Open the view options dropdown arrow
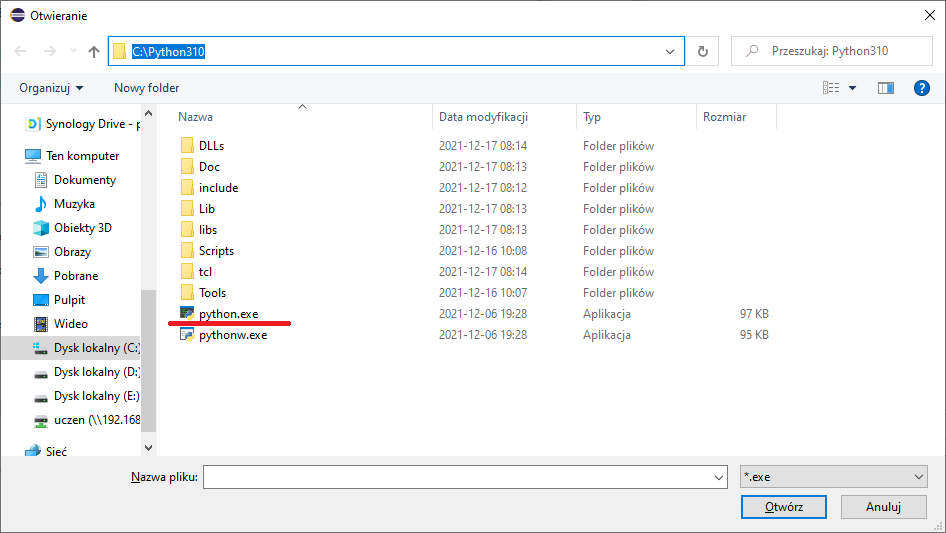This screenshot has width=946, height=533. pos(853,88)
